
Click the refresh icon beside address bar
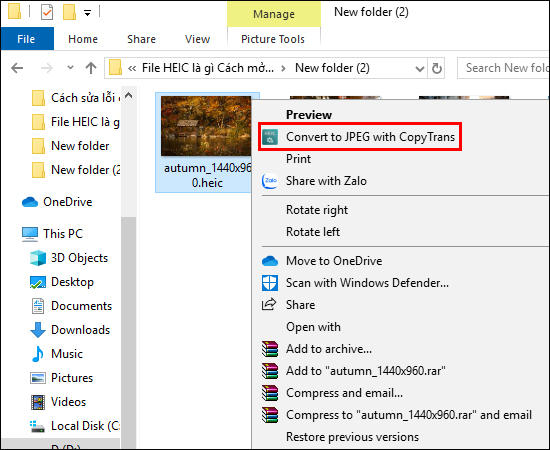[437, 68]
